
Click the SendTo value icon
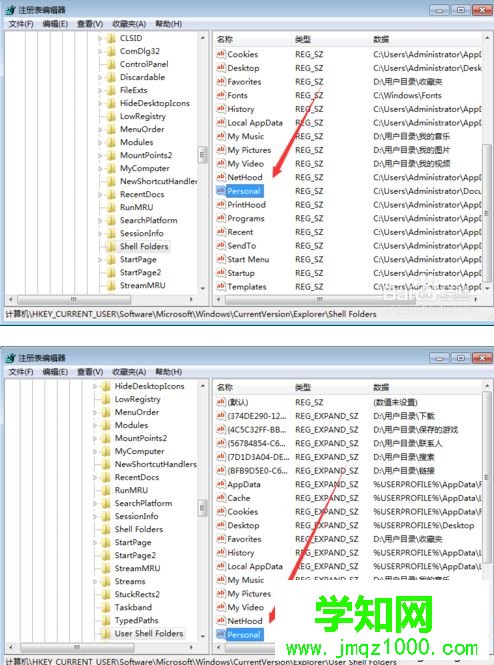pos(220,245)
